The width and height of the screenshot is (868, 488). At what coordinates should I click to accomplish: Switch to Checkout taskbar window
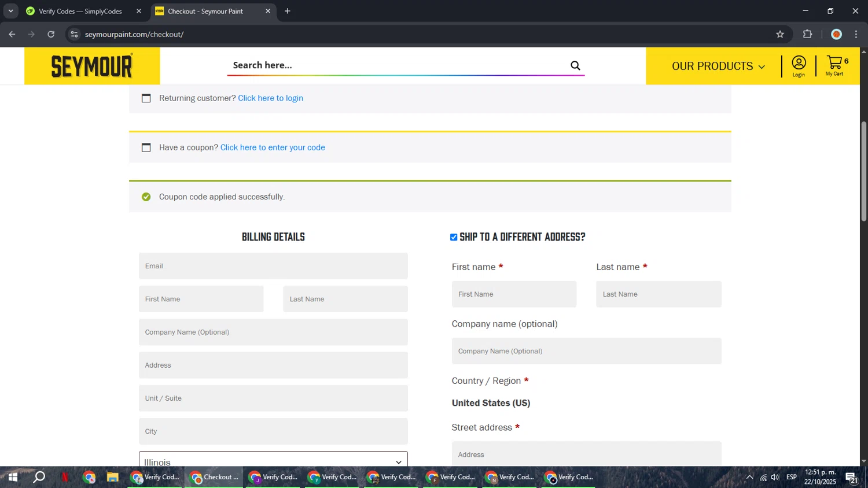pos(214,477)
